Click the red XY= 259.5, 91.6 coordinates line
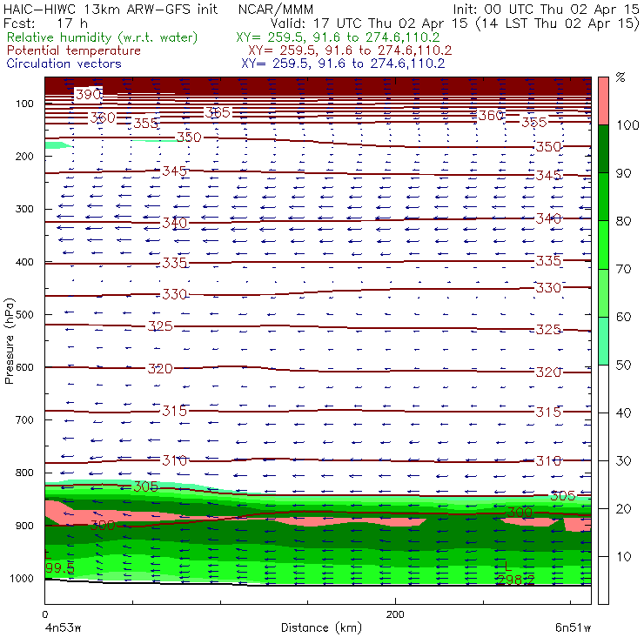 pos(350,50)
